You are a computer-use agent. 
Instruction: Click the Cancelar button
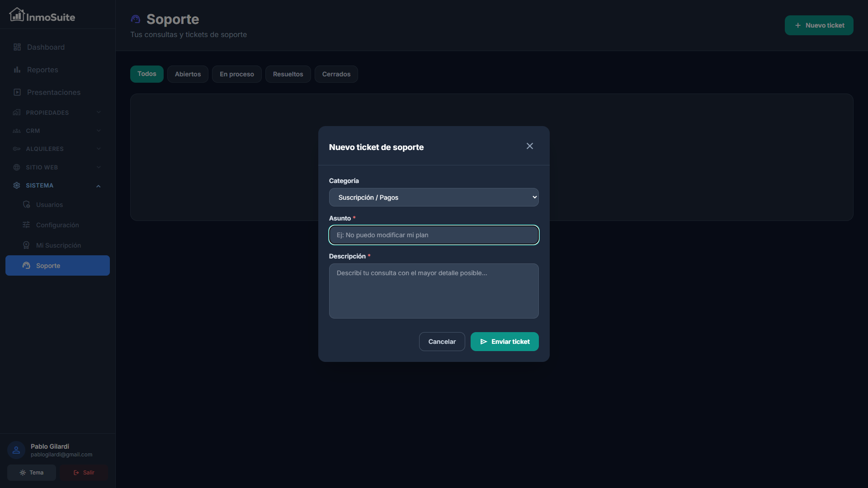coord(442,342)
